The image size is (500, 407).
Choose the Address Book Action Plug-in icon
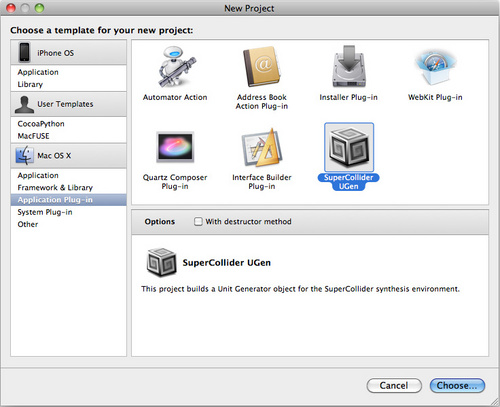262,67
